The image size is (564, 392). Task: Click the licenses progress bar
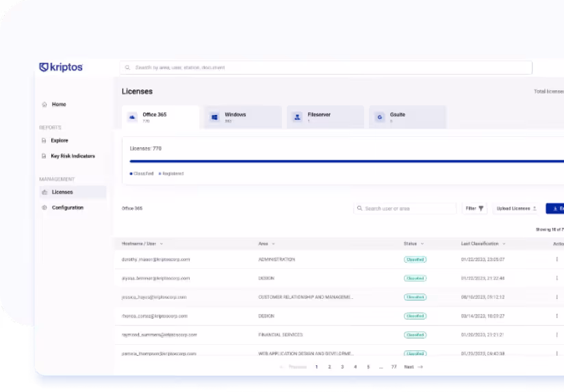click(347, 161)
